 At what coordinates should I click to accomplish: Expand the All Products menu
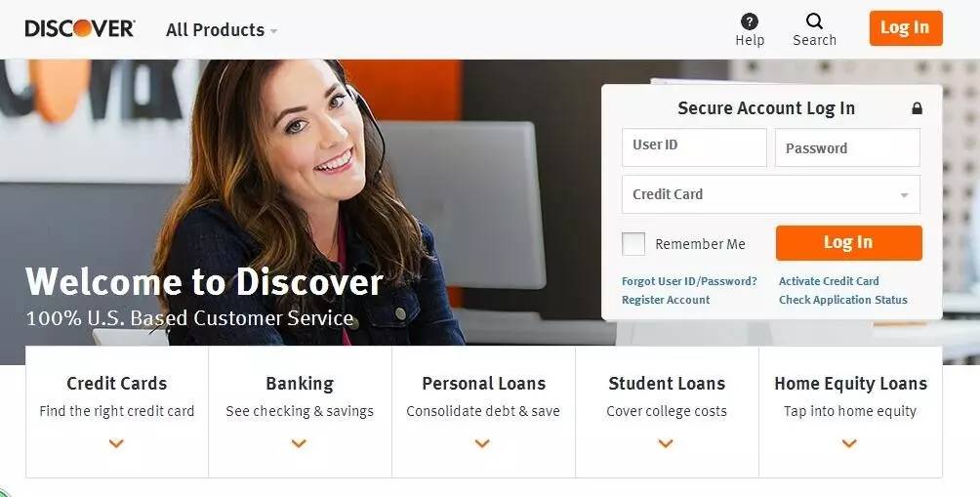coord(222,30)
